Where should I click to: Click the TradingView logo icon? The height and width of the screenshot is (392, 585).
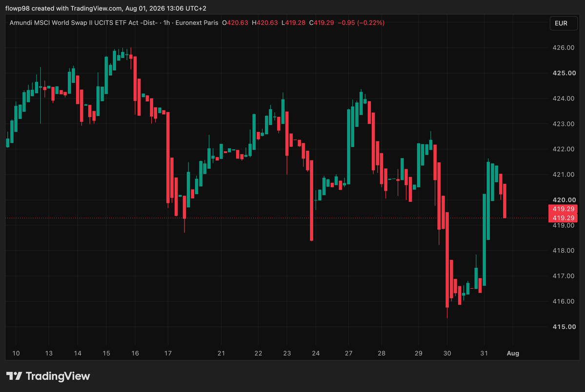click(14, 375)
